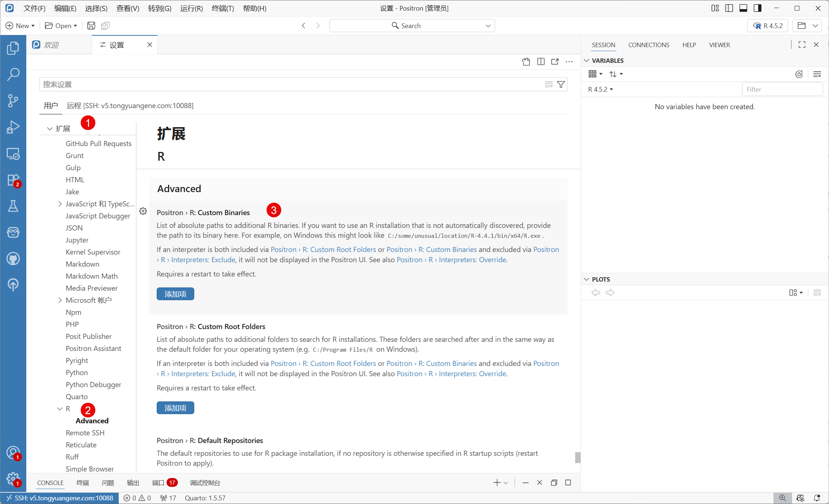The height and width of the screenshot is (504, 829).
Task: Expand JavaScript 和 TypeScript tree node
Action: coord(60,204)
